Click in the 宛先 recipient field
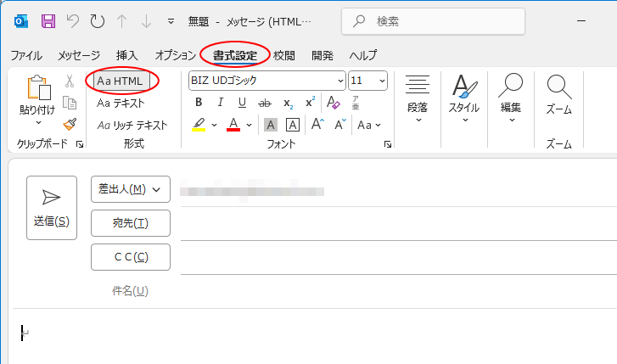This screenshot has width=617, height=364. (399, 223)
